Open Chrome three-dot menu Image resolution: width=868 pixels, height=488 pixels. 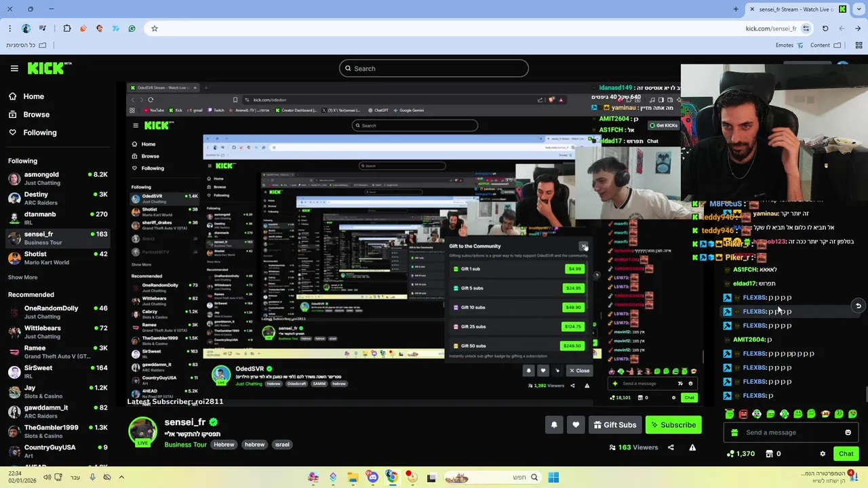pos(9,28)
